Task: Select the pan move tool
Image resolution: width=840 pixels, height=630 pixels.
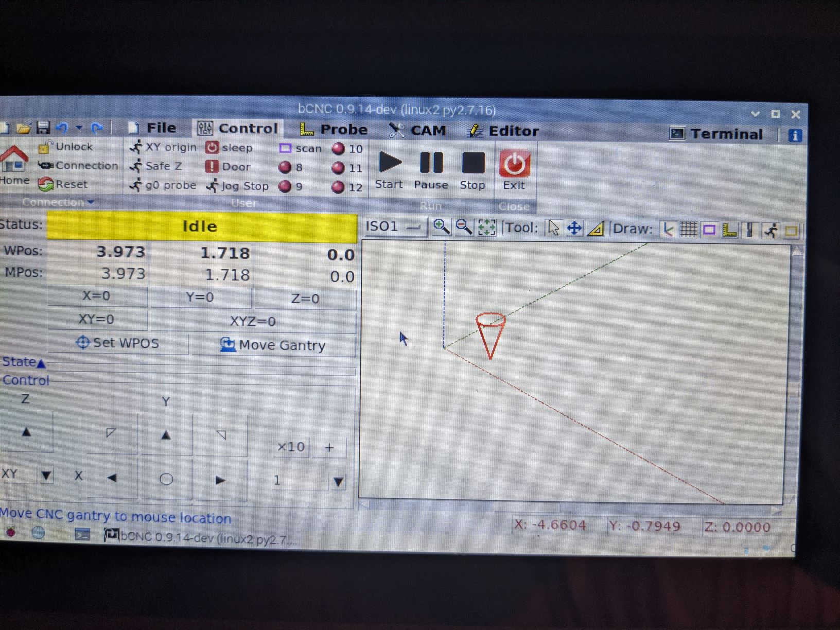Action: (x=574, y=229)
